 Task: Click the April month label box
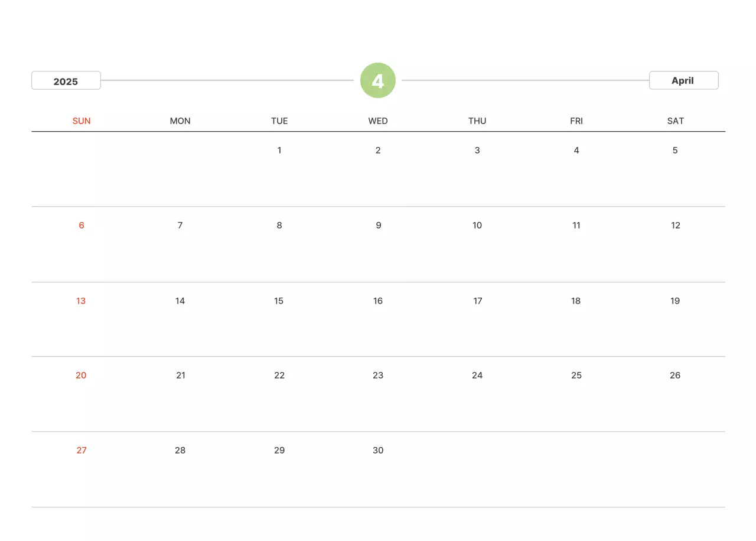click(x=683, y=80)
